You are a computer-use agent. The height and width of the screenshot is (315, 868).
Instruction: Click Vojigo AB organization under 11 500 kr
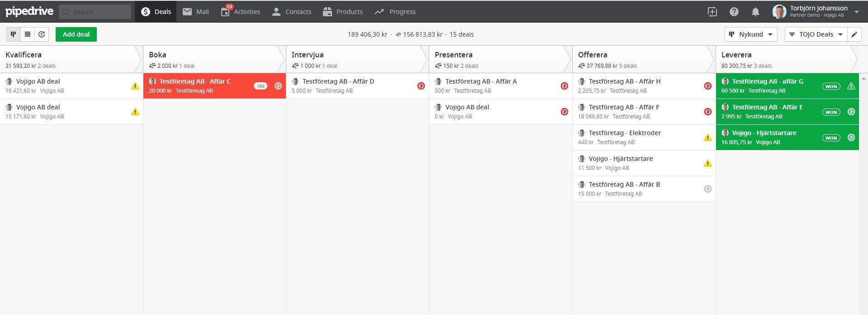point(617,168)
